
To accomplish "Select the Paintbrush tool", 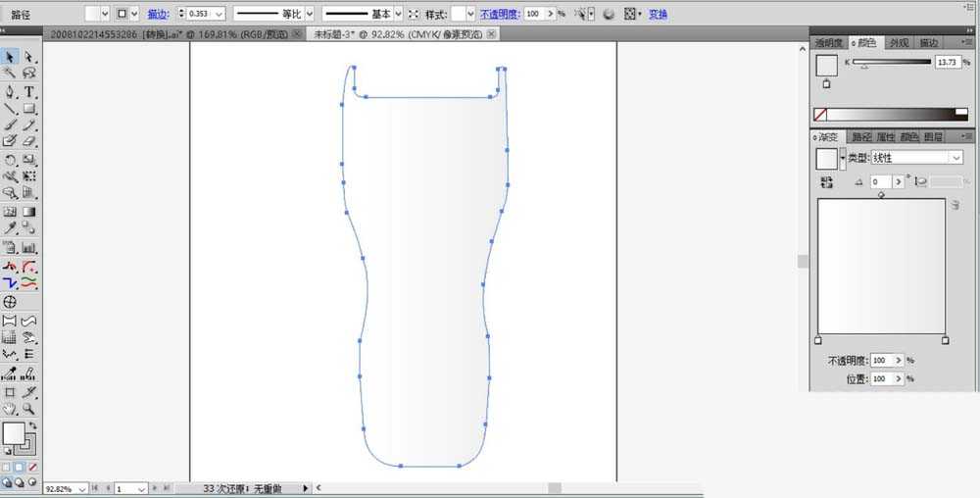I will [x=10, y=125].
